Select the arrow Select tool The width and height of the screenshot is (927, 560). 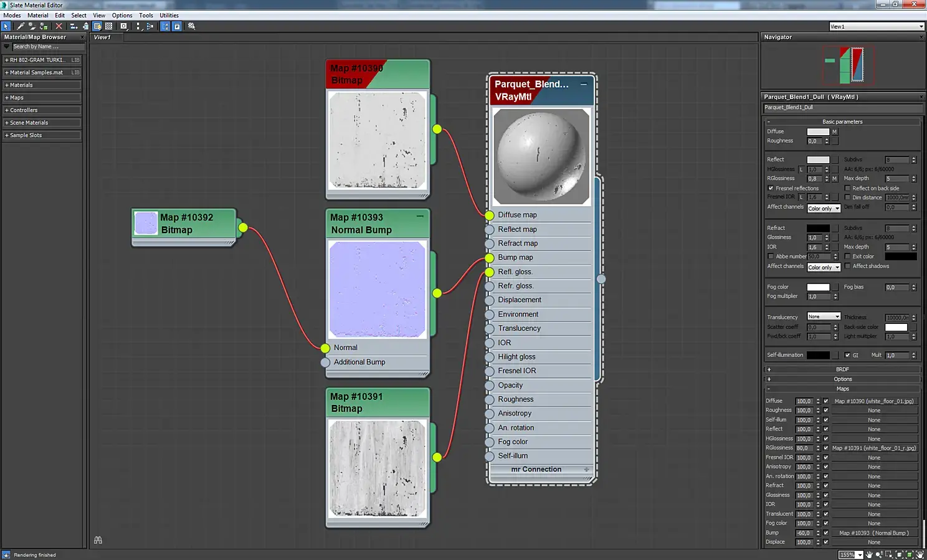click(6, 26)
